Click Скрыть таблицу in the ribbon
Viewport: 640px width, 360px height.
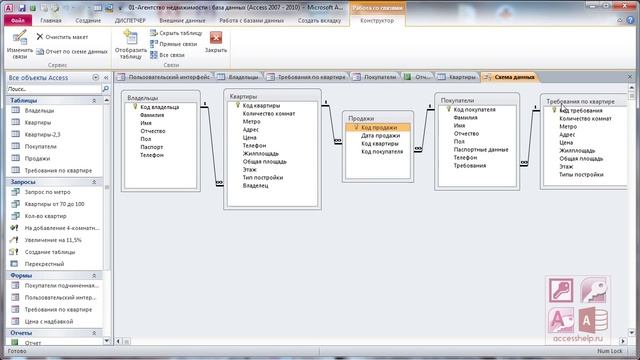(x=176, y=33)
